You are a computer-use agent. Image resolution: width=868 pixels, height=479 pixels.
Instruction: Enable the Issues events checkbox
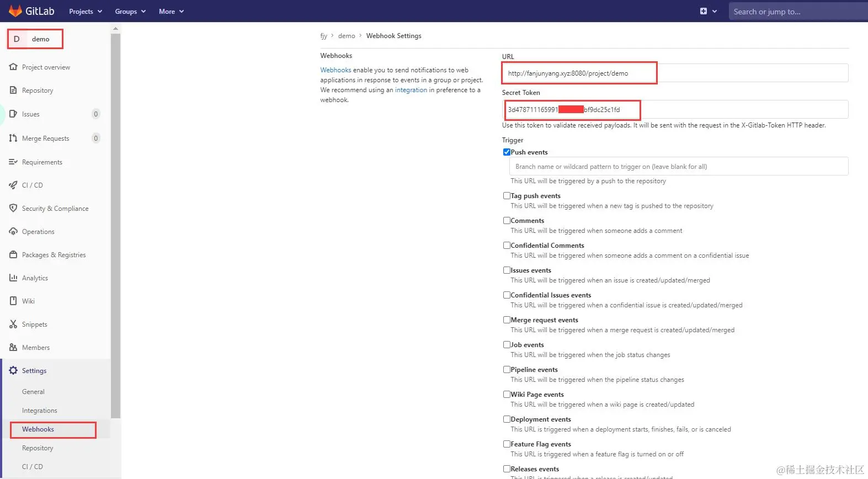coord(507,270)
